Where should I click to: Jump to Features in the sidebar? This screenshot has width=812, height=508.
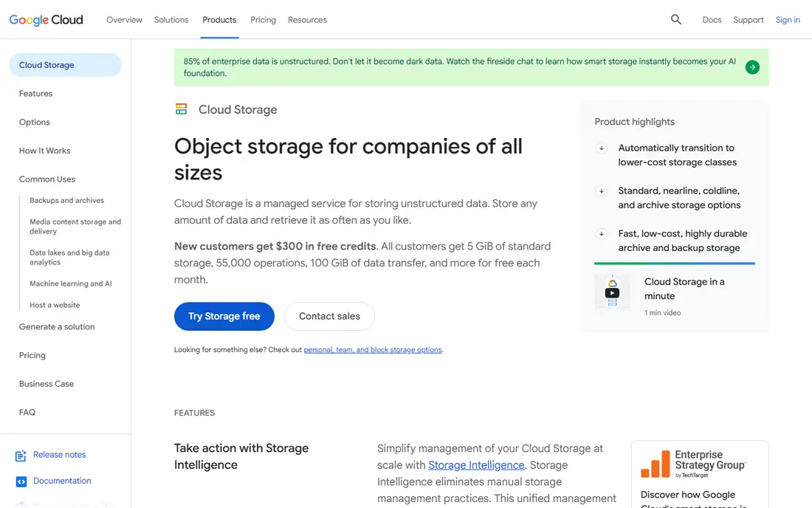35,94
